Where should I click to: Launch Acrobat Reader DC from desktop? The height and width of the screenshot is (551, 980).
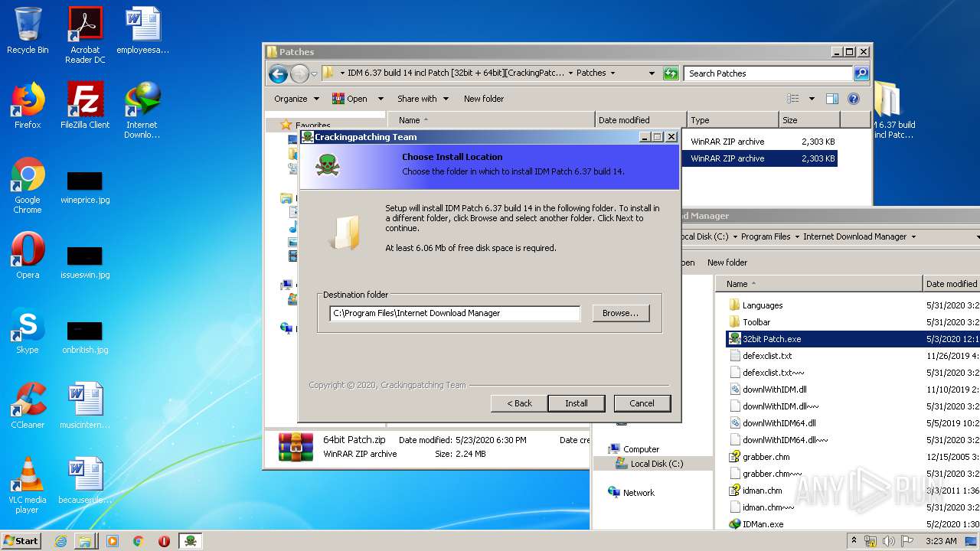(x=85, y=34)
